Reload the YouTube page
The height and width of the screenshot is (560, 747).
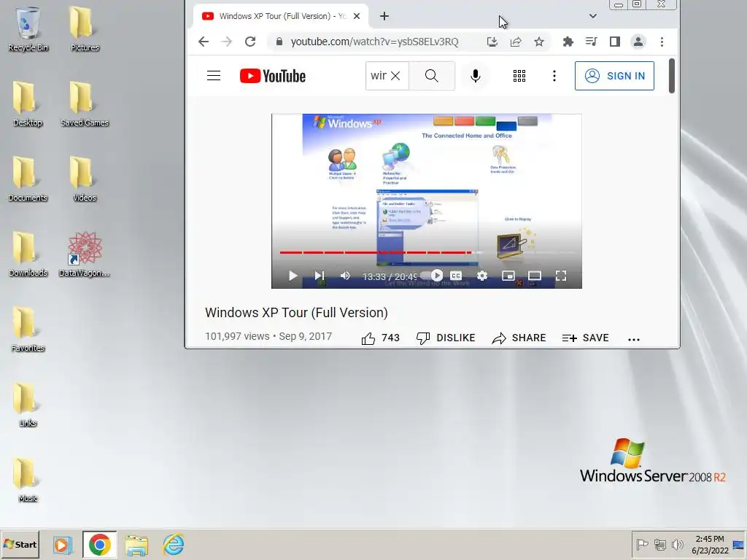pyautogui.click(x=250, y=42)
